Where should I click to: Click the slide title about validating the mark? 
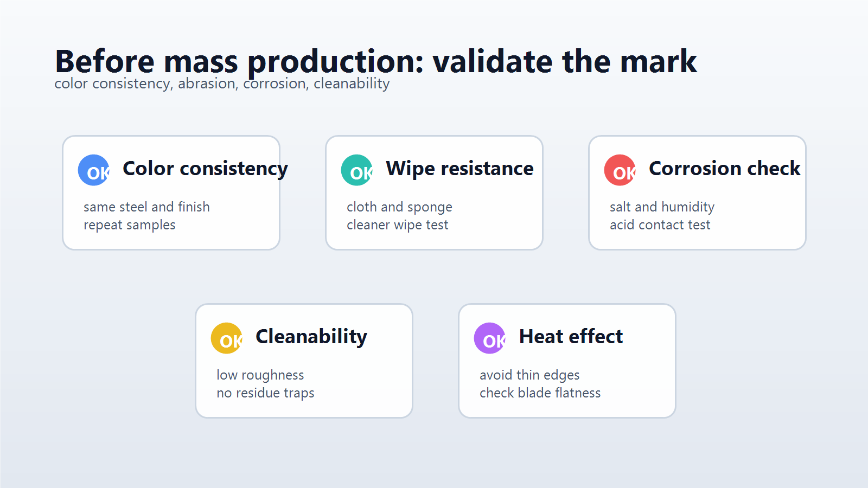[375, 61]
